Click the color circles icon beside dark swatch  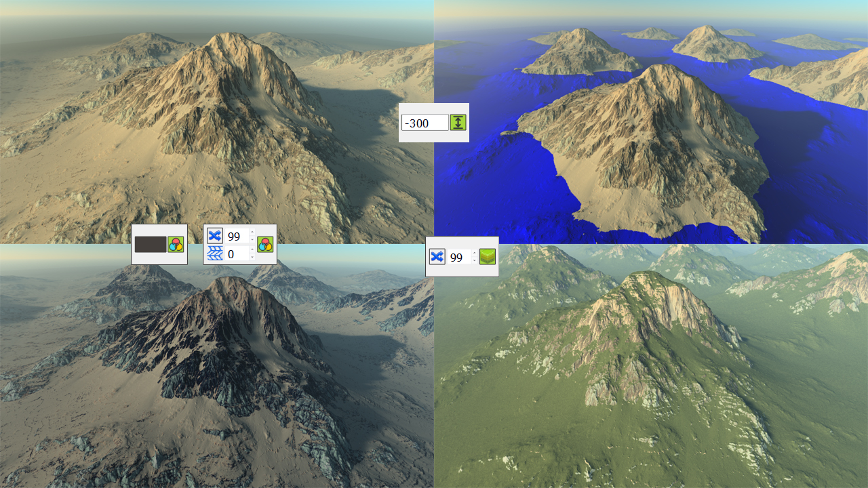(x=176, y=245)
